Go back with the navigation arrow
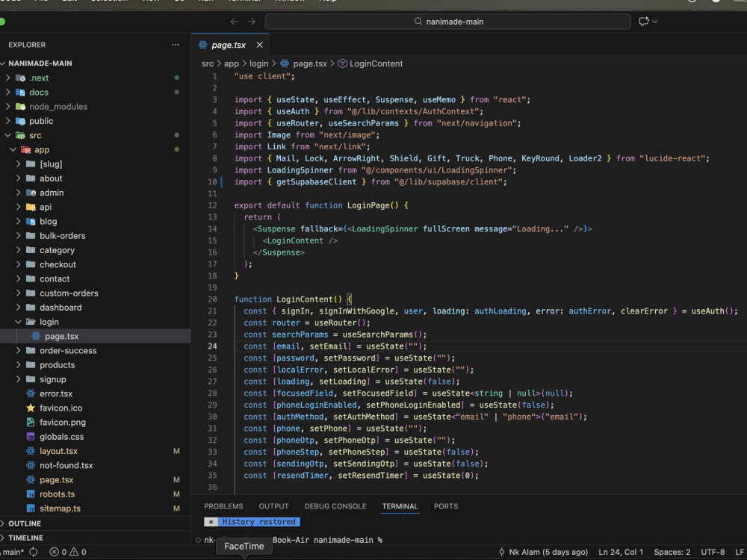The height and width of the screenshot is (560, 747). [x=234, y=22]
